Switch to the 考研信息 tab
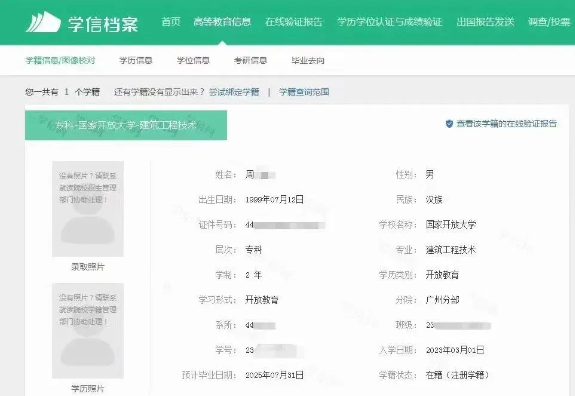The height and width of the screenshot is (396, 575). pyautogui.click(x=250, y=60)
